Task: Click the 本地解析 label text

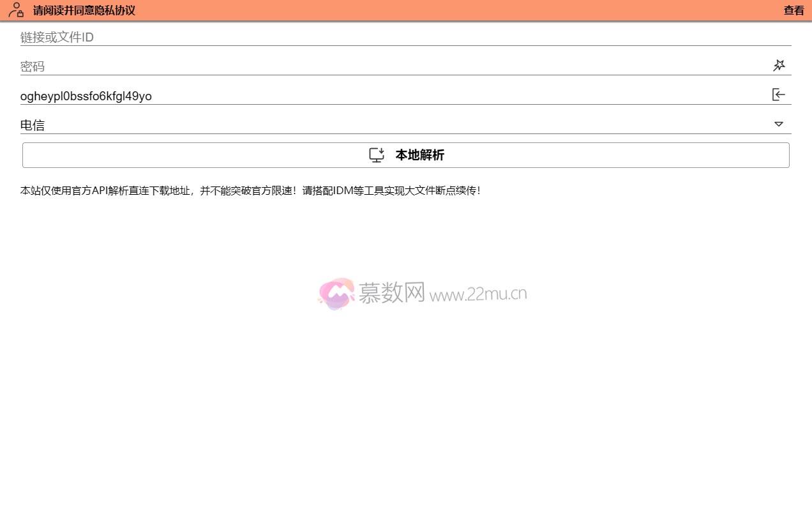Action: (x=419, y=155)
